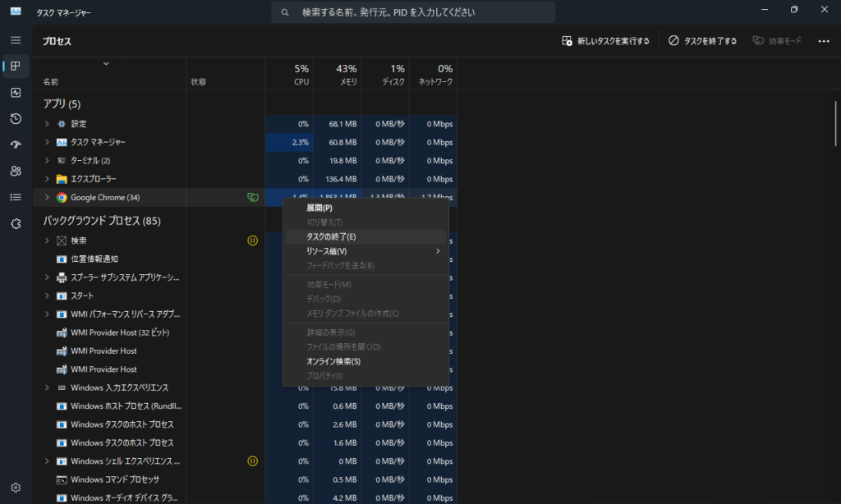
Task: Click 効率モード toolbar button
Action: (x=777, y=41)
